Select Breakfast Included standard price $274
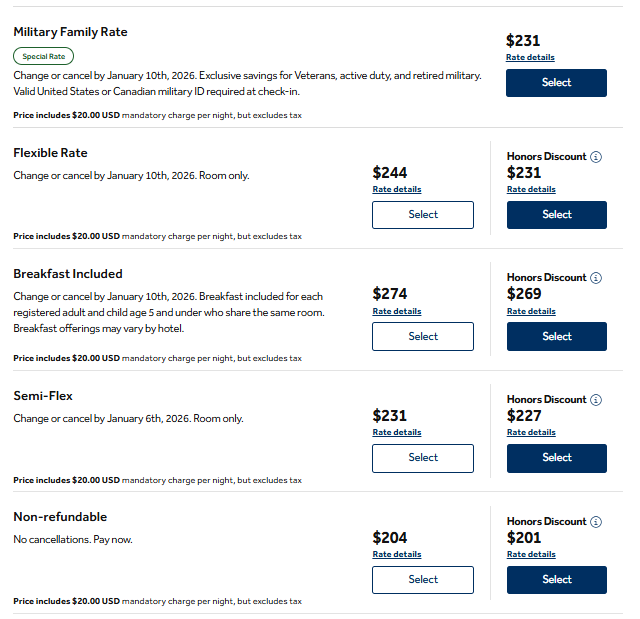The image size is (640, 619). (423, 337)
